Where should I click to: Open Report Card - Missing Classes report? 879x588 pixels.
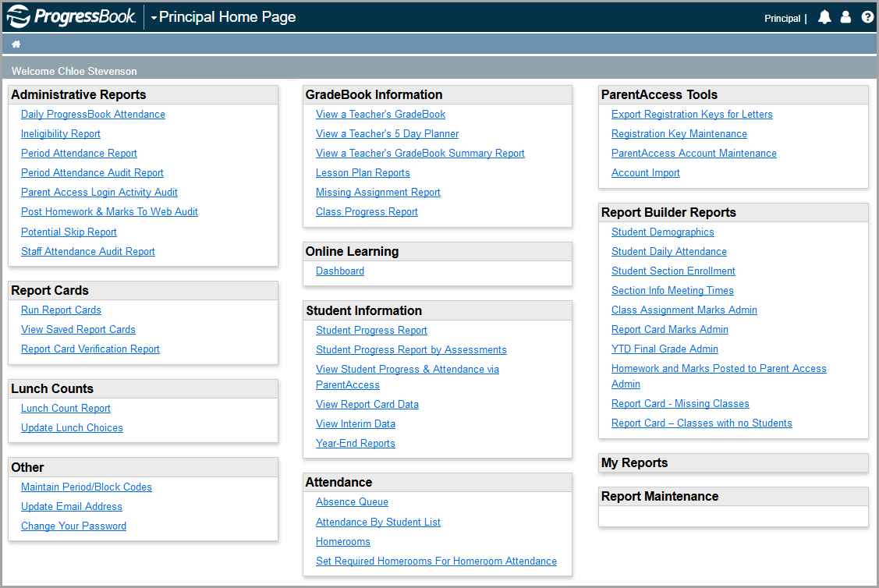pos(680,404)
